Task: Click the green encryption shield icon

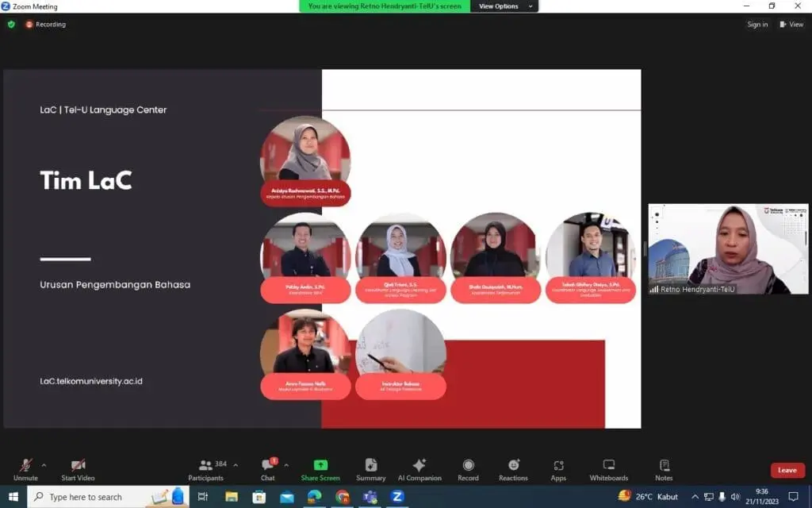Action: [11, 25]
